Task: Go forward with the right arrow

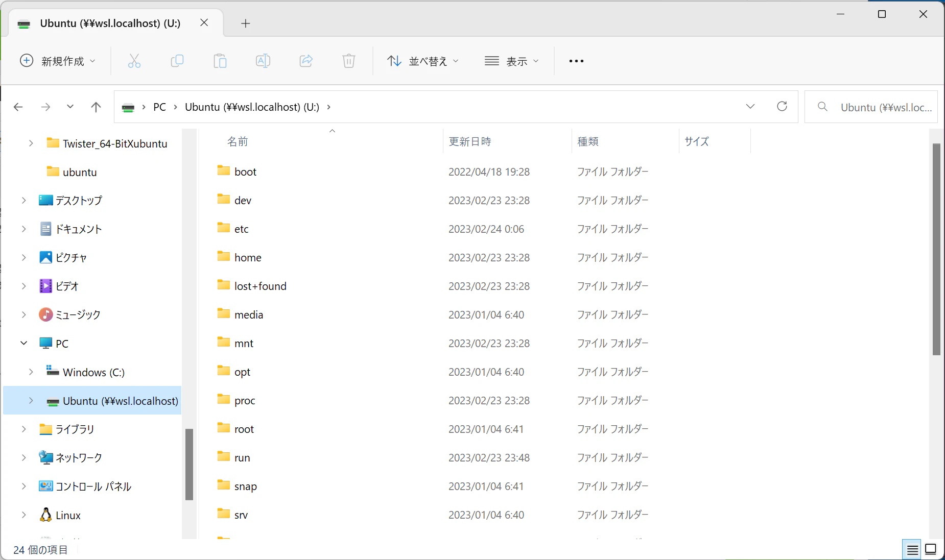Action: tap(45, 107)
